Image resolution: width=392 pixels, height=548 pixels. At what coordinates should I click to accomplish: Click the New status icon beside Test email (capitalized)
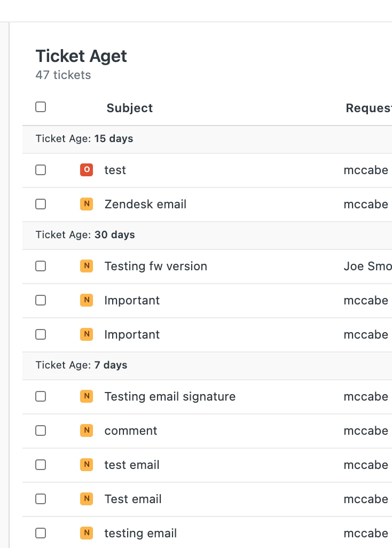[86, 499]
